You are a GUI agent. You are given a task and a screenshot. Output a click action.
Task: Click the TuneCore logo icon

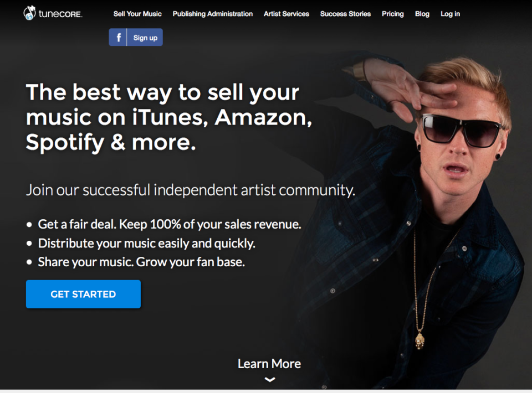29,13
